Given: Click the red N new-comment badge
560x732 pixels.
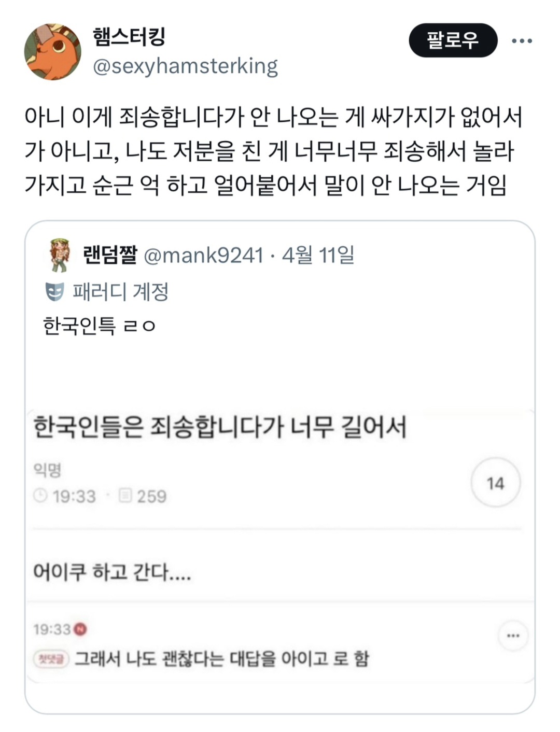Looking at the screenshot, I should coord(80,629).
